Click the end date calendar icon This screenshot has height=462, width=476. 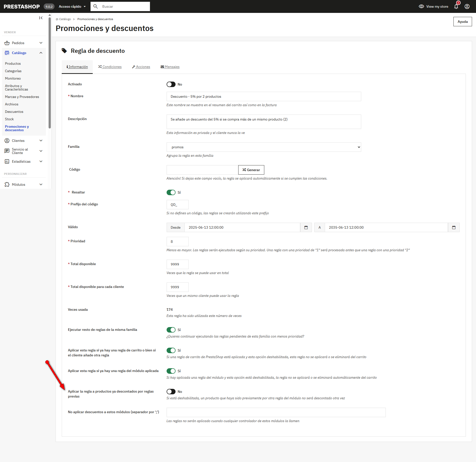pyautogui.click(x=454, y=227)
